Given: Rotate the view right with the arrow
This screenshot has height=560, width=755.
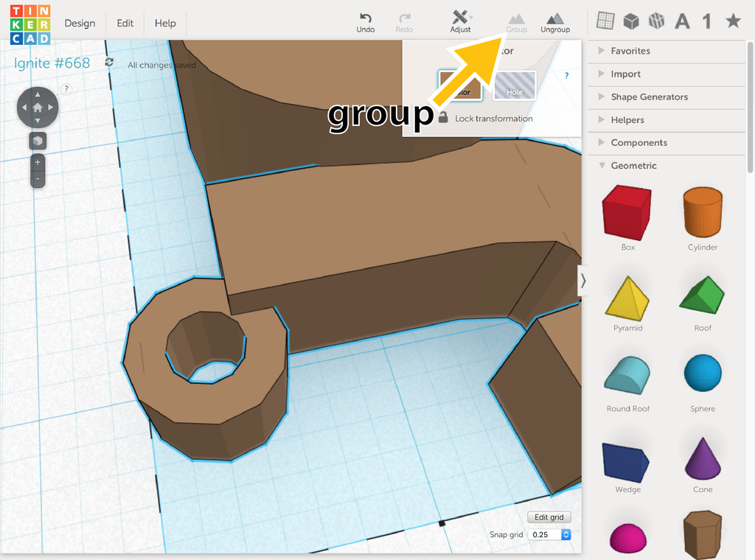Looking at the screenshot, I should pos(51,108).
